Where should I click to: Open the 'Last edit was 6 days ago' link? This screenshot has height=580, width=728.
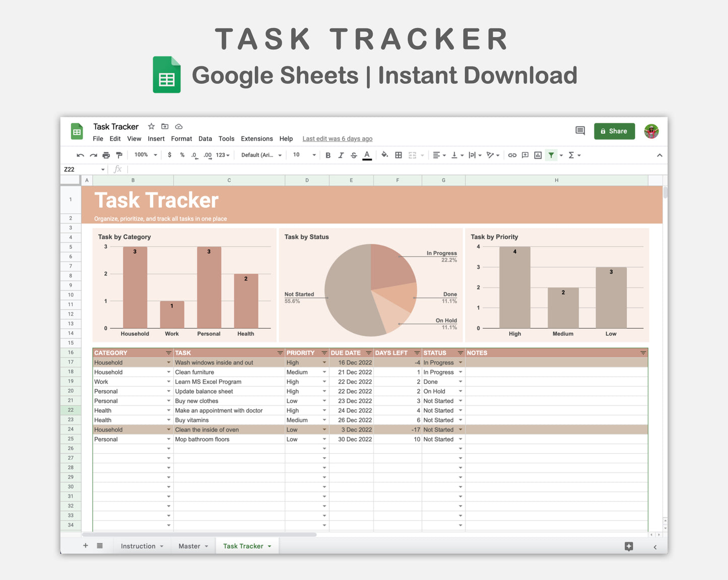pos(337,139)
